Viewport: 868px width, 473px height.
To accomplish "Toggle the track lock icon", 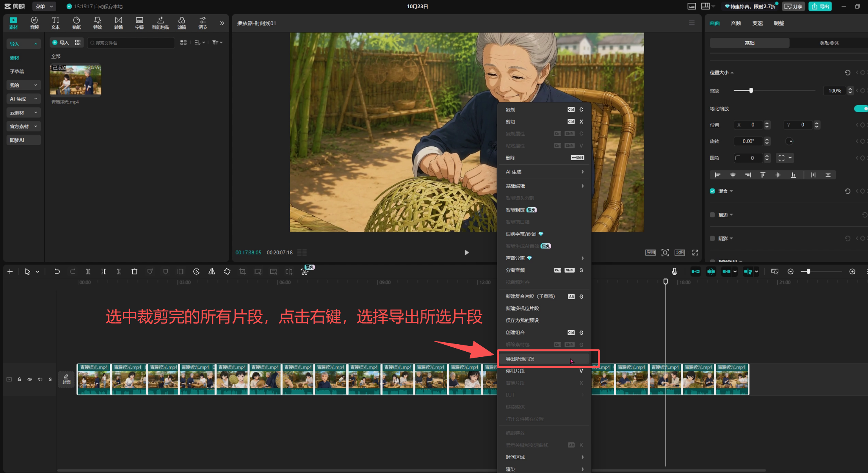I will point(19,379).
